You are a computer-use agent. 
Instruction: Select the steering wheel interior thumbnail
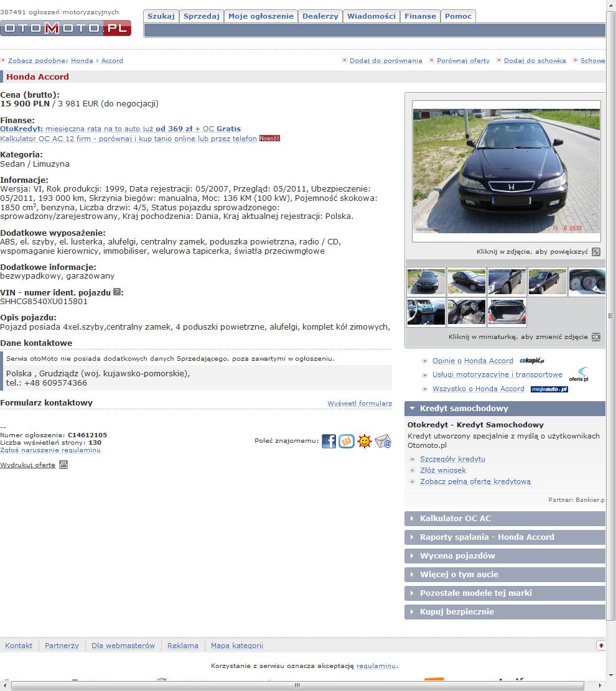click(426, 312)
